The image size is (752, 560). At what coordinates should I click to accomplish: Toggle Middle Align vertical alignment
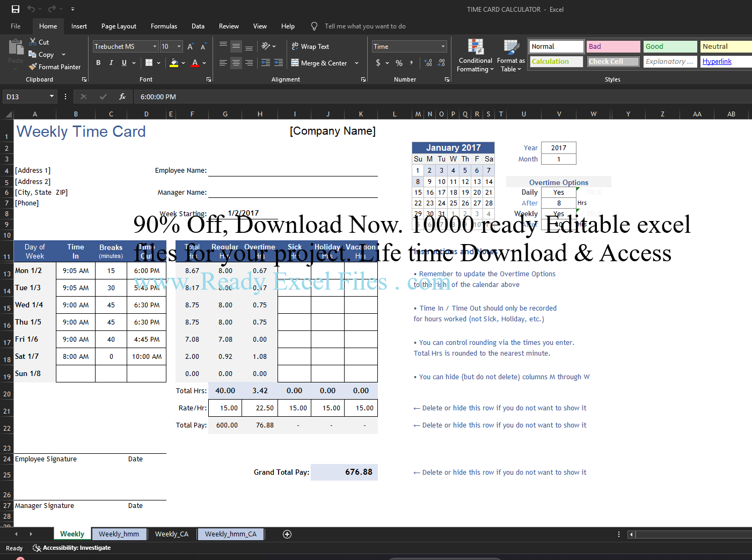point(236,47)
